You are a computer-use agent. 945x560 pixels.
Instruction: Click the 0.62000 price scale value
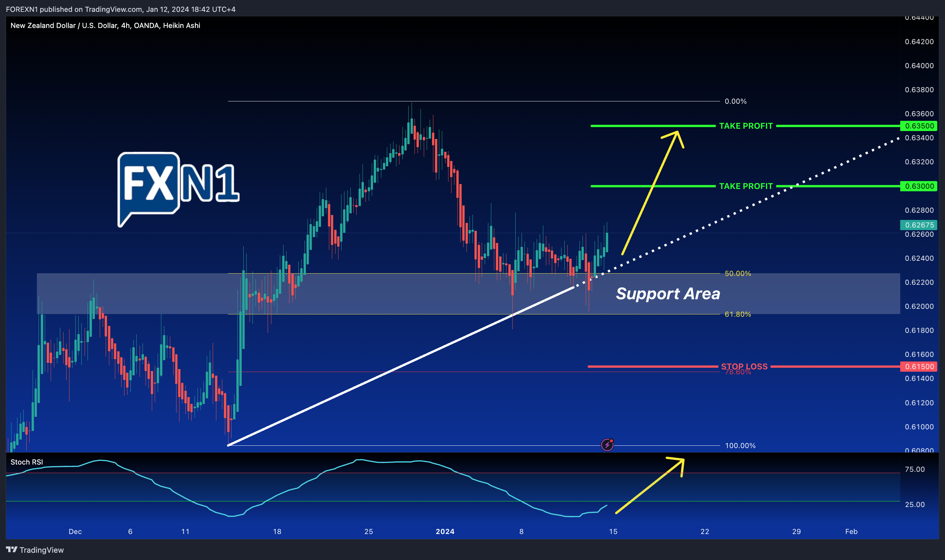click(x=919, y=306)
